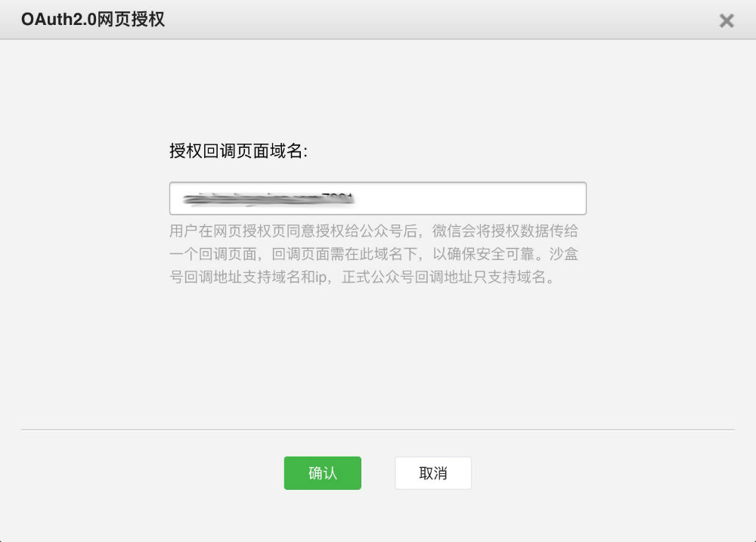Viewport: 756px width, 542px height.
Task: Dismiss the OAuth2.0 dialog via the X icon
Action: point(727,20)
